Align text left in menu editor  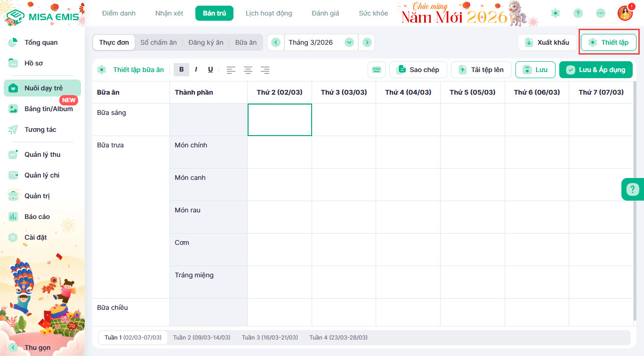(x=231, y=70)
